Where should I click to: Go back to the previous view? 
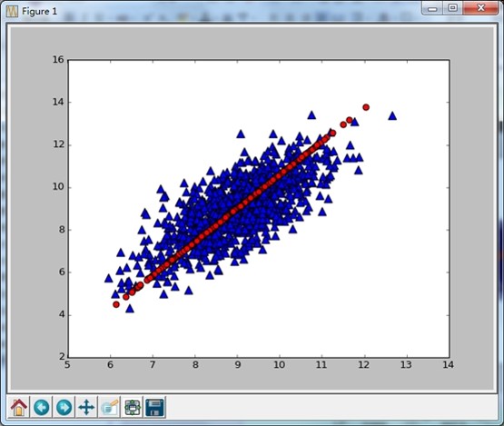click(x=42, y=407)
